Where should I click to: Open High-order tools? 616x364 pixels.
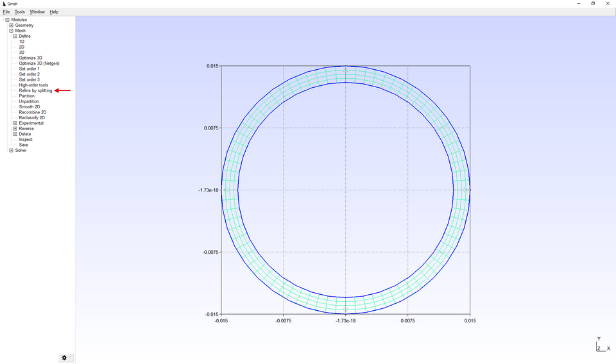pos(33,85)
